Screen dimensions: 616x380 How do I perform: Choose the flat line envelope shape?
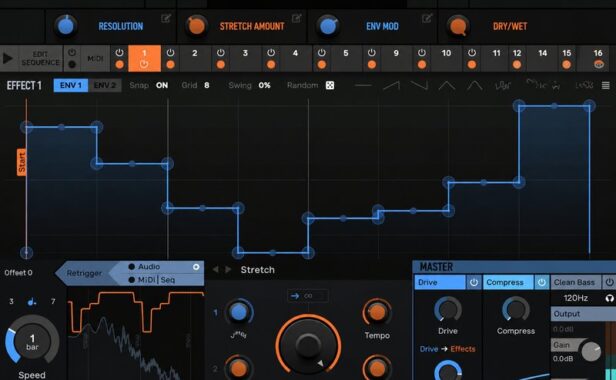(363, 85)
